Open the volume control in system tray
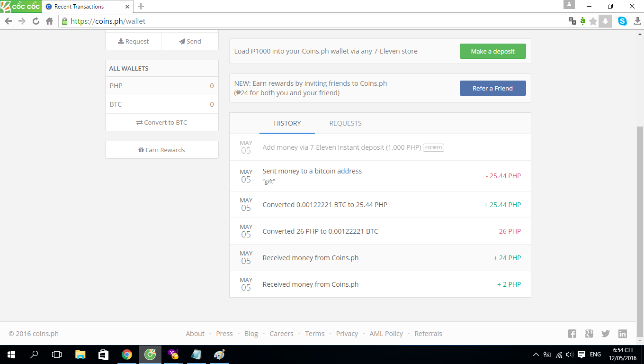 [x=570, y=355]
